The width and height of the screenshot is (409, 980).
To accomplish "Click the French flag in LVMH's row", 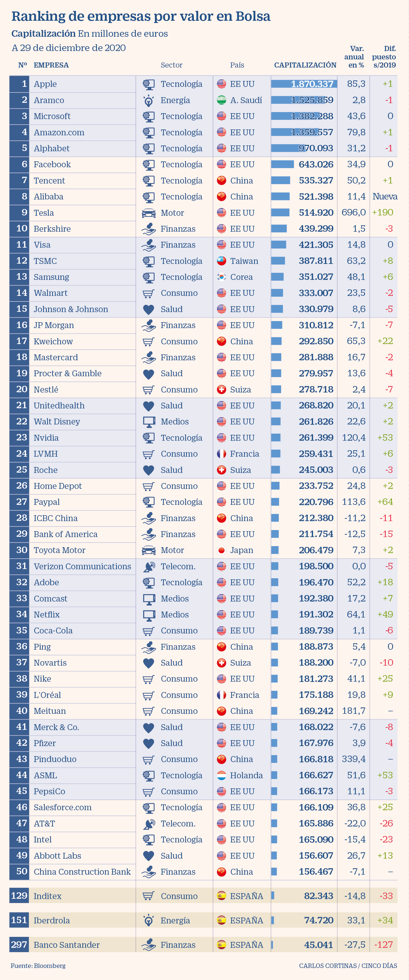I will point(221,454).
